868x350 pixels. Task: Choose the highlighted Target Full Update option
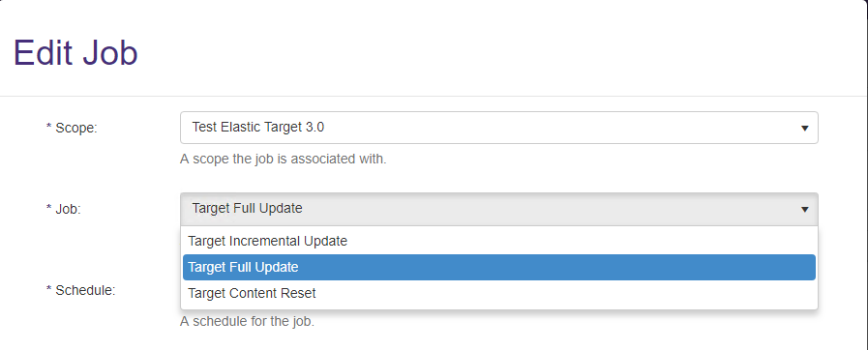tap(498, 267)
